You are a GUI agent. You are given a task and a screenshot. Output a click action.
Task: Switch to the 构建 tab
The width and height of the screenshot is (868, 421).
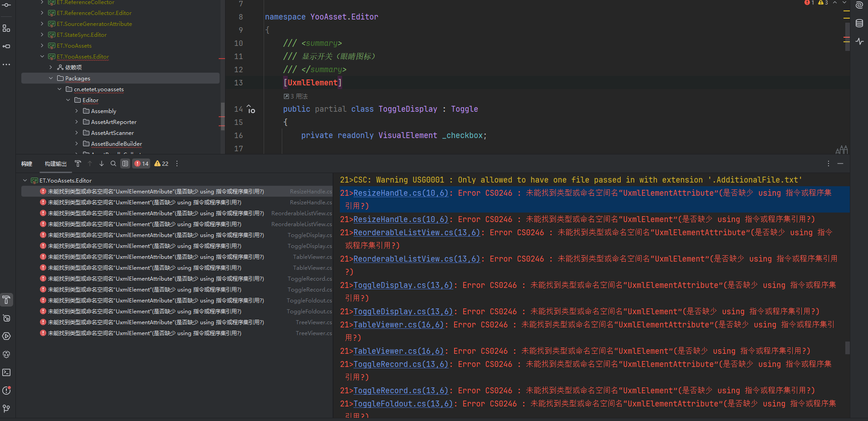27,163
